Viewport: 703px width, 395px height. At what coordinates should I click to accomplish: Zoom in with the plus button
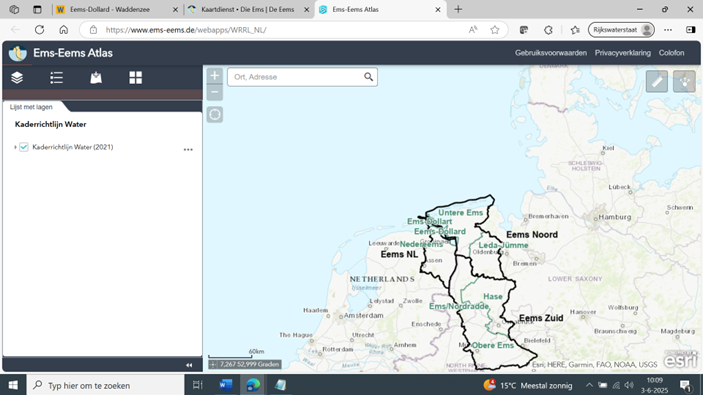coord(215,75)
